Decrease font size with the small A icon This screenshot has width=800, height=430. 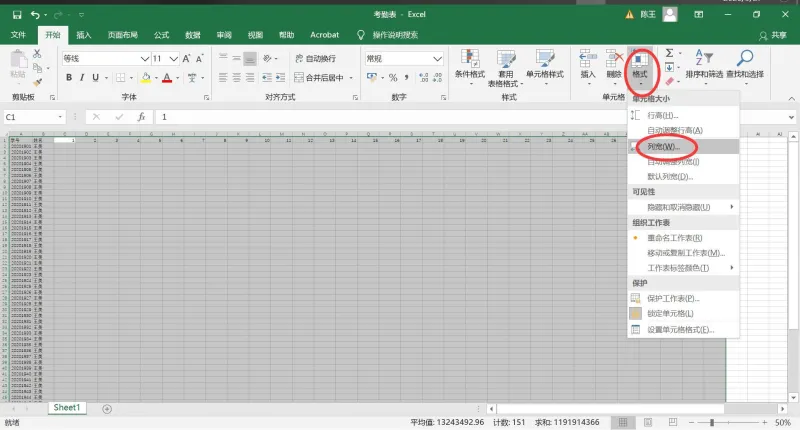click(199, 59)
